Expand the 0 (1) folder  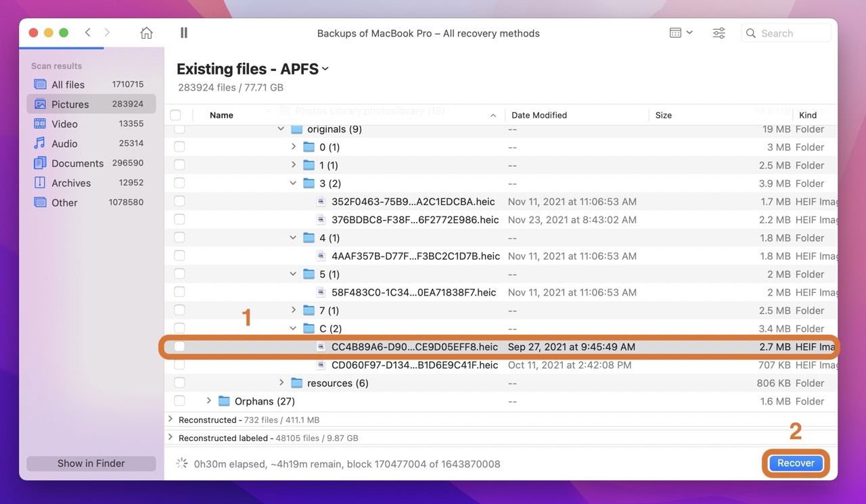293,147
